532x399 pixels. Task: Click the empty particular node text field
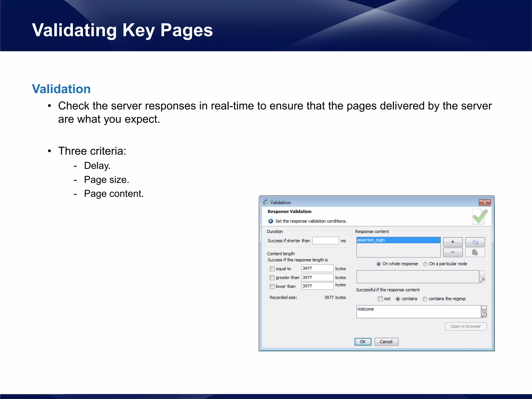(x=418, y=277)
